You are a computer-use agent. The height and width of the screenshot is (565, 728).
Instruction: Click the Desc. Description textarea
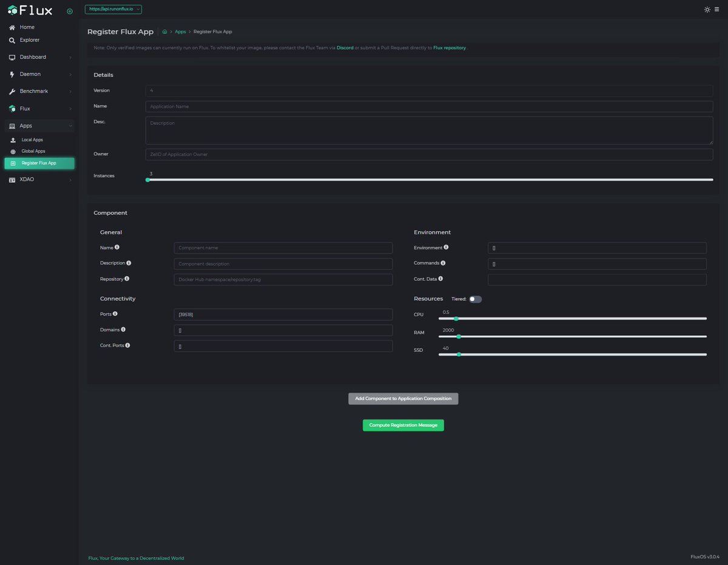tap(429, 130)
